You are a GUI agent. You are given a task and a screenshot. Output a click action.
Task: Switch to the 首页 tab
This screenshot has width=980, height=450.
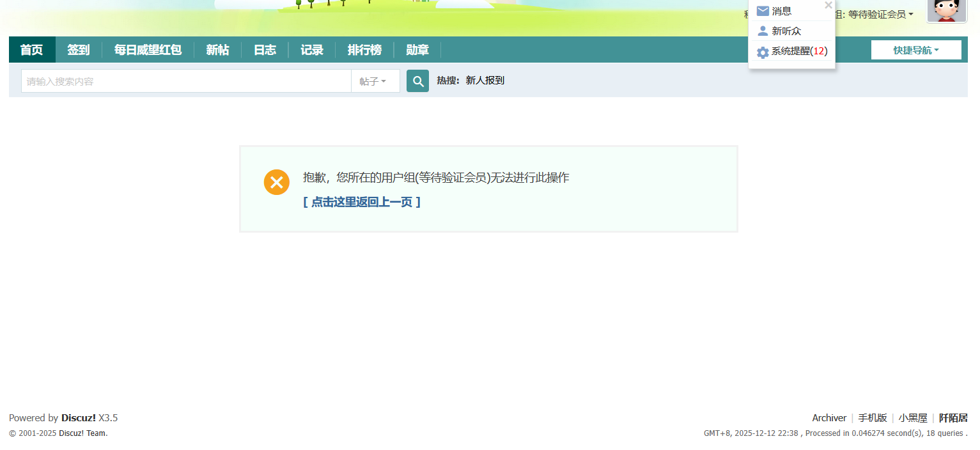tap(31, 49)
